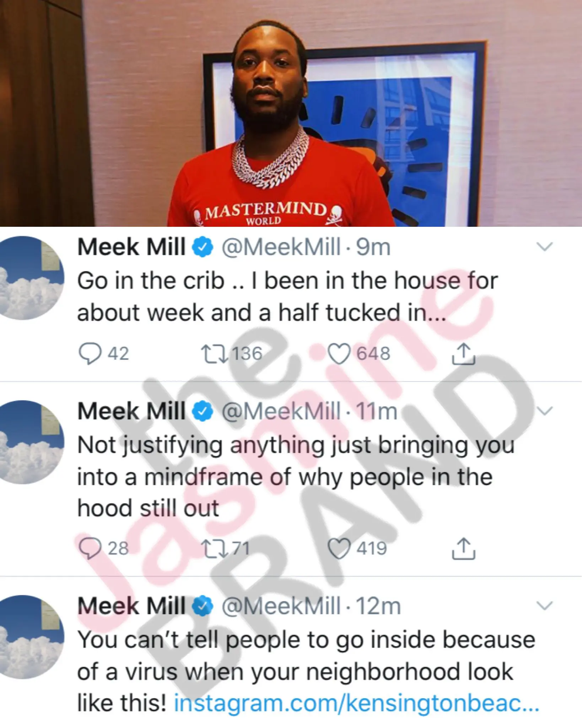This screenshot has width=582, height=728.
Task: Click the verified badge on 11m tweet
Action: pos(203,412)
